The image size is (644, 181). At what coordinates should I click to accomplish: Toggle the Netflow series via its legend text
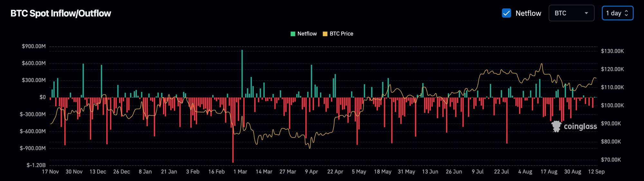pyautogui.click(x=307, y=34)
